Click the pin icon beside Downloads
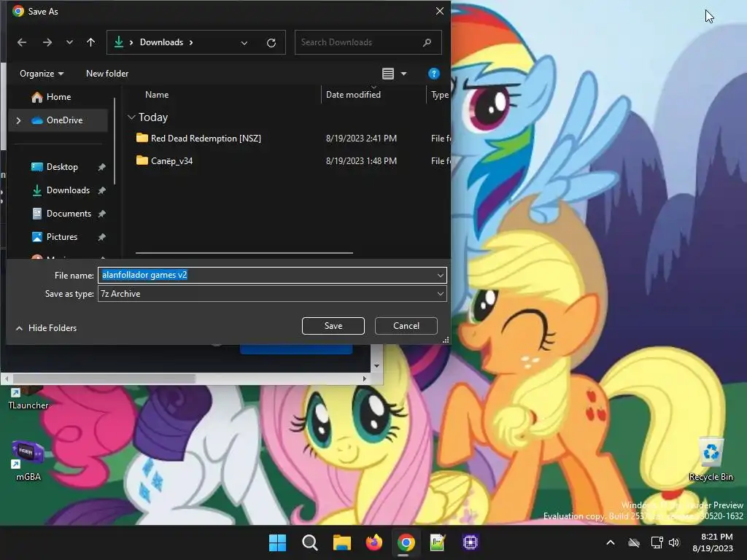 tap(101, 190)
